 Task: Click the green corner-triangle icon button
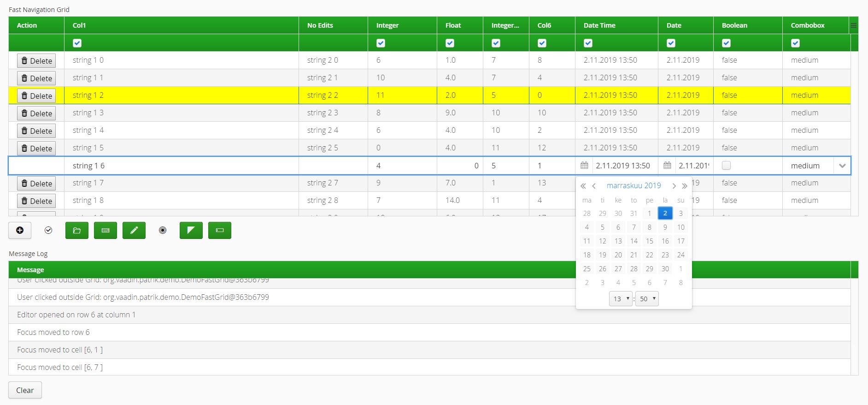191,230
